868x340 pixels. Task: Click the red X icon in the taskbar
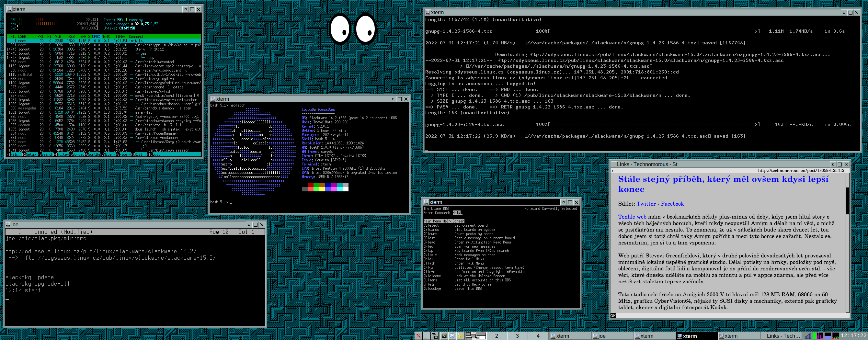click(418, 335)
